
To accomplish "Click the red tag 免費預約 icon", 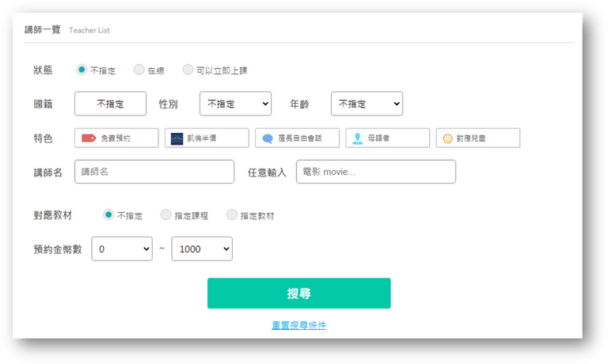I will [x=89, y=138].
